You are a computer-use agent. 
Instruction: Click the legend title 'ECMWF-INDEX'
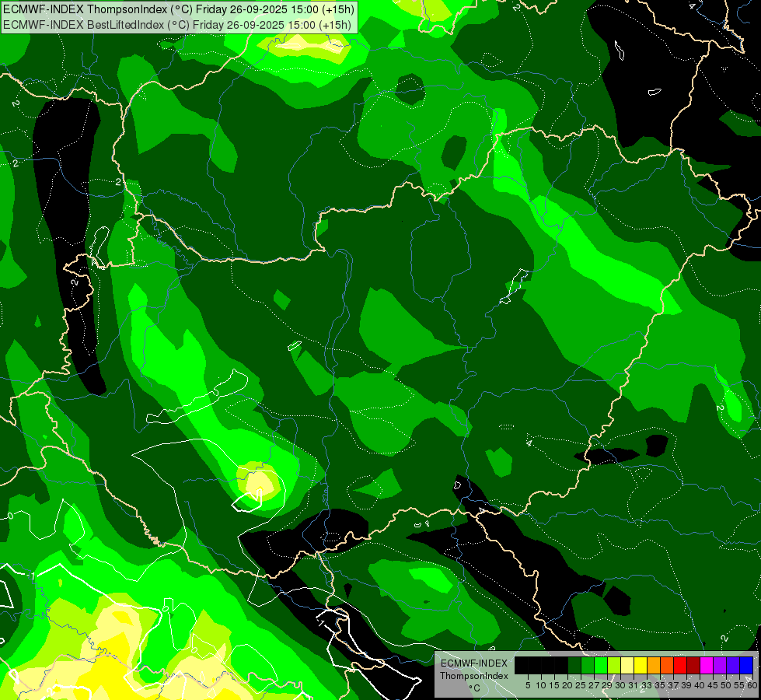[x=473, y=663]
